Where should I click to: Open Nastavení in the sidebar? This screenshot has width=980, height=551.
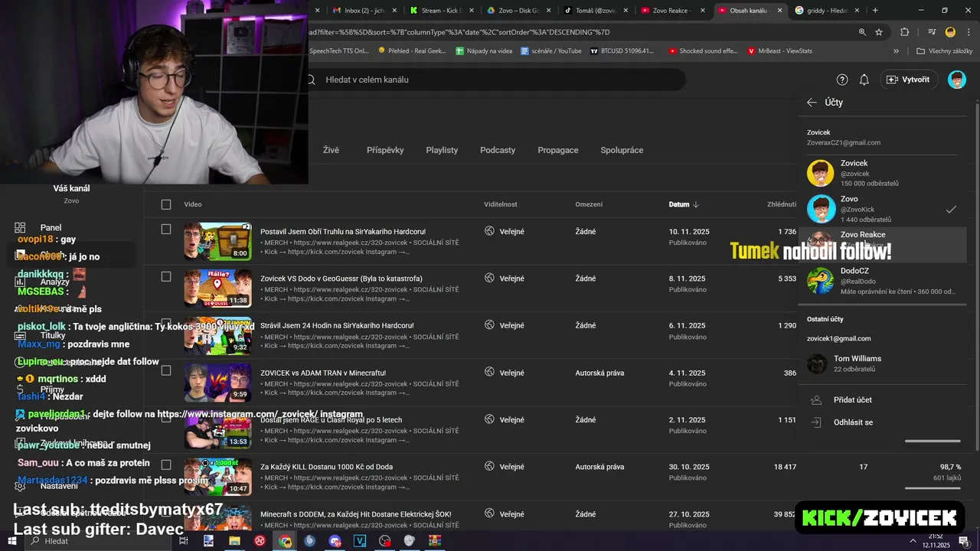[59, 486]
